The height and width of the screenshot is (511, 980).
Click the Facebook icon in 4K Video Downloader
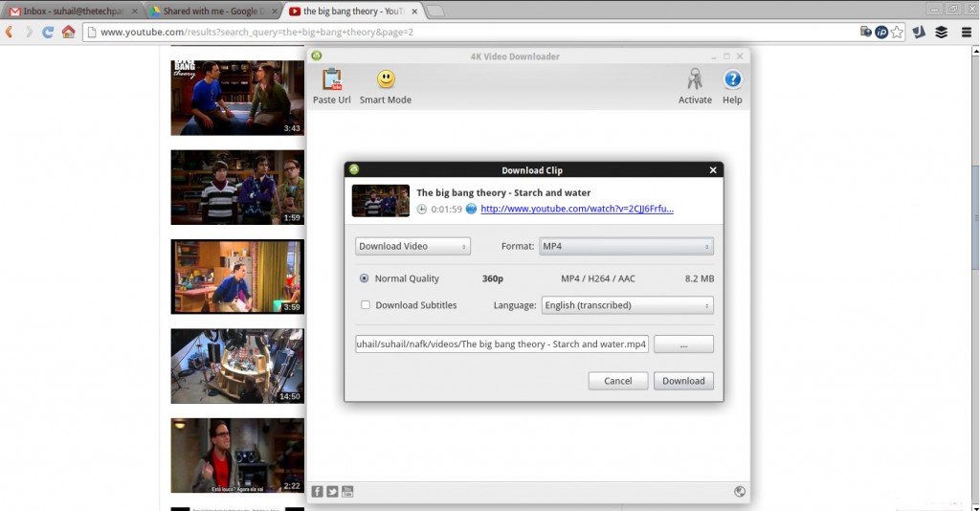click(x=317, y=492)
